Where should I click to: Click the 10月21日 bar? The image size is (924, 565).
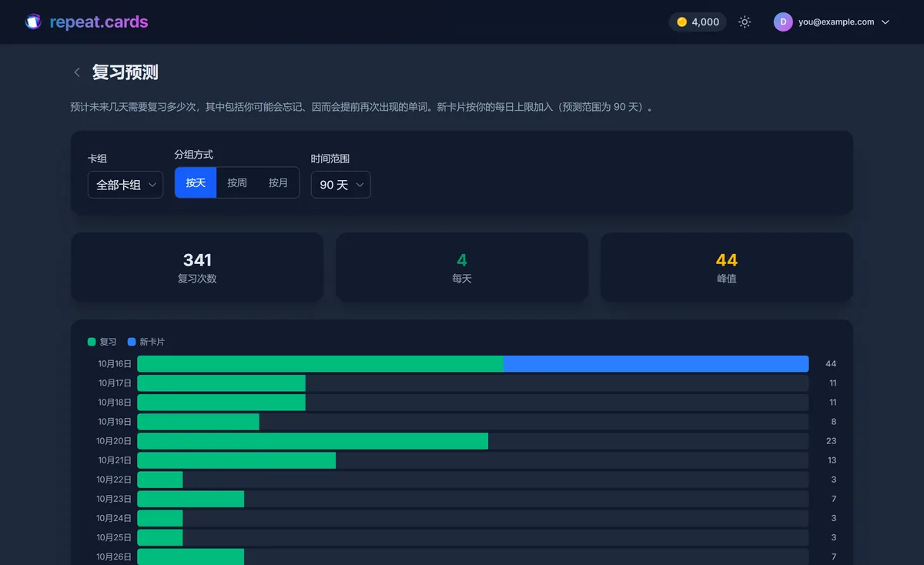pyautogui.click(x=236, y=460)
